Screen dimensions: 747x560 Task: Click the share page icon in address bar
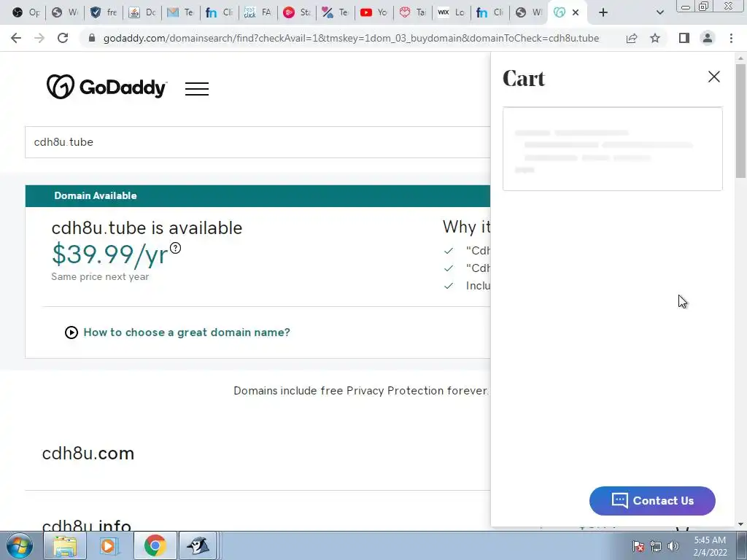(x=632, y=38)
